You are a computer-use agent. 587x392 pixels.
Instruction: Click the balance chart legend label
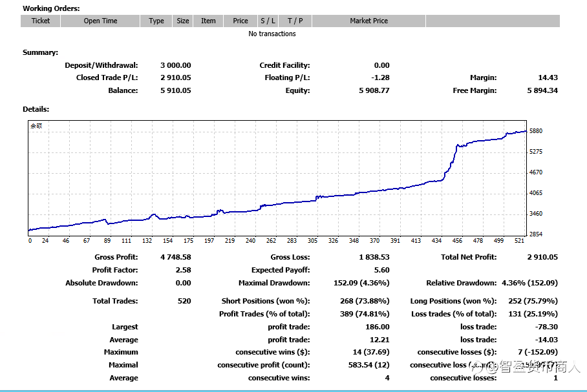[x=36, y=127]
